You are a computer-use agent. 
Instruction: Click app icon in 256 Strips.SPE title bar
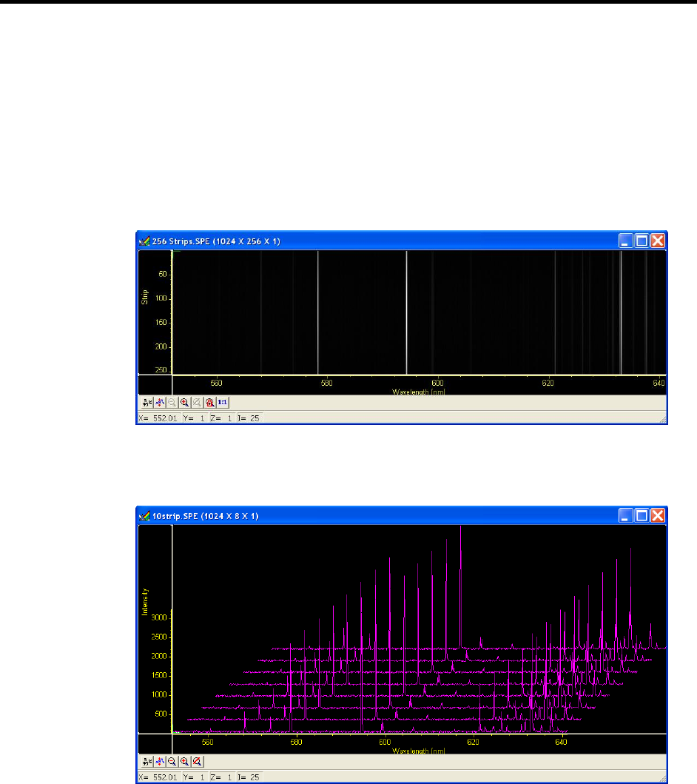pos(144,241)
